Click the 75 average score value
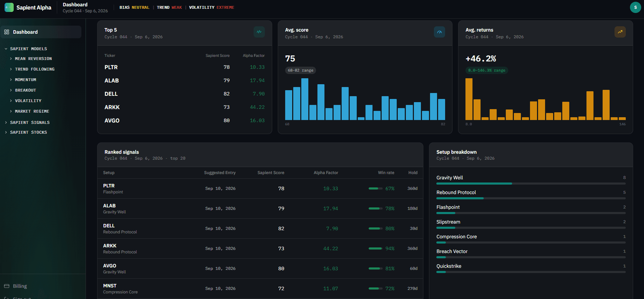The image size is (644, 299). [290, 59]
